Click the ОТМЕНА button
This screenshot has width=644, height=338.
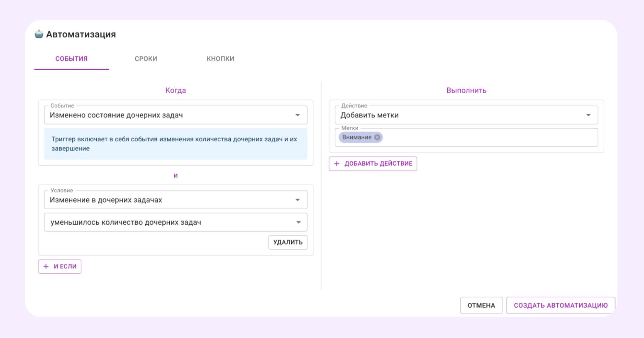click(481, 305)
